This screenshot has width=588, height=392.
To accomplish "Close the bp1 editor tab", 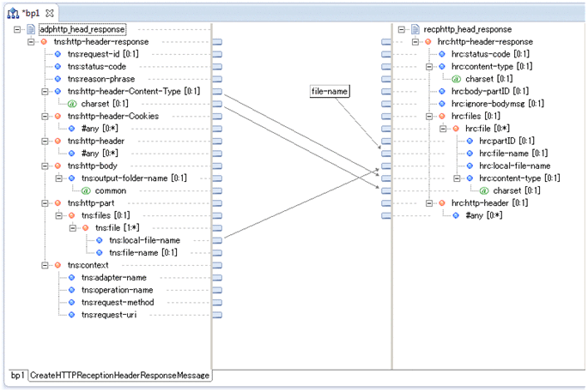I will pos(50,13).
